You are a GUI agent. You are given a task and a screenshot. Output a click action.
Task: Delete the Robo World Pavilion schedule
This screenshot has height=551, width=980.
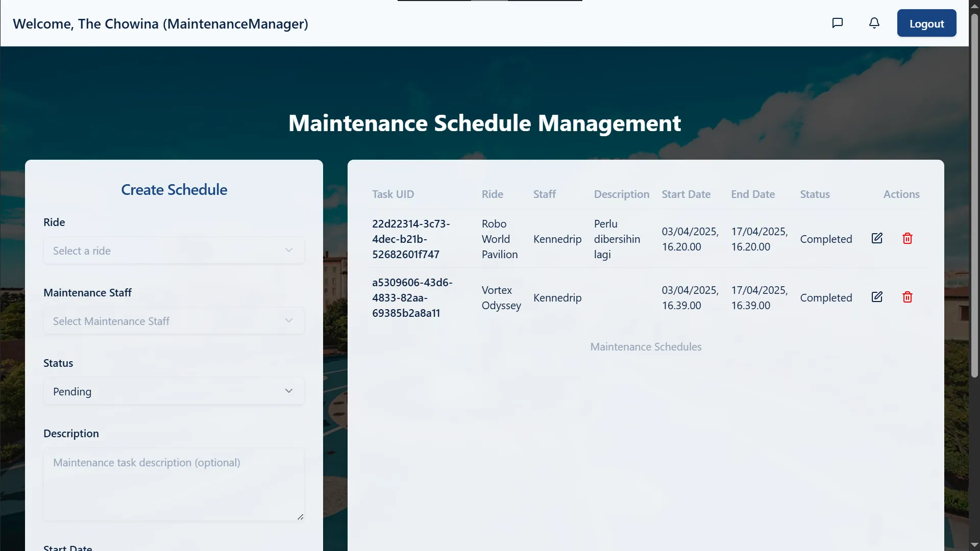tap(907, 238)
